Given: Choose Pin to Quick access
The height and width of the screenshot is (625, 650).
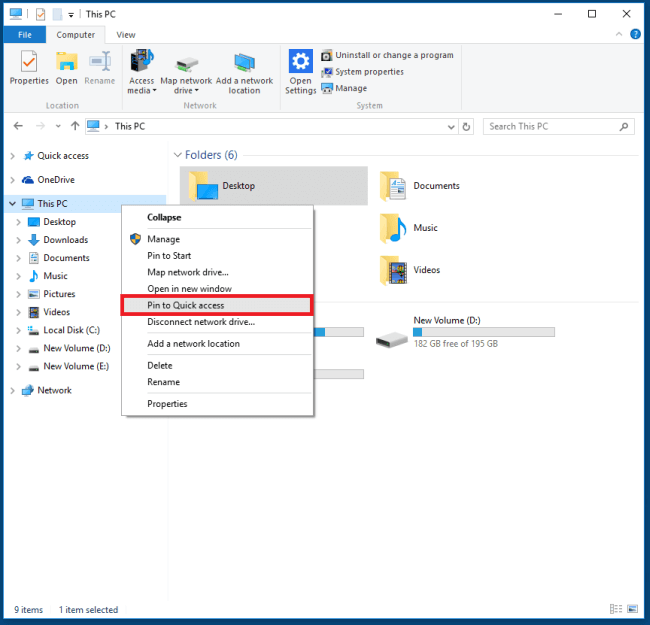Looking at the screenshot, I should point(218,305).
